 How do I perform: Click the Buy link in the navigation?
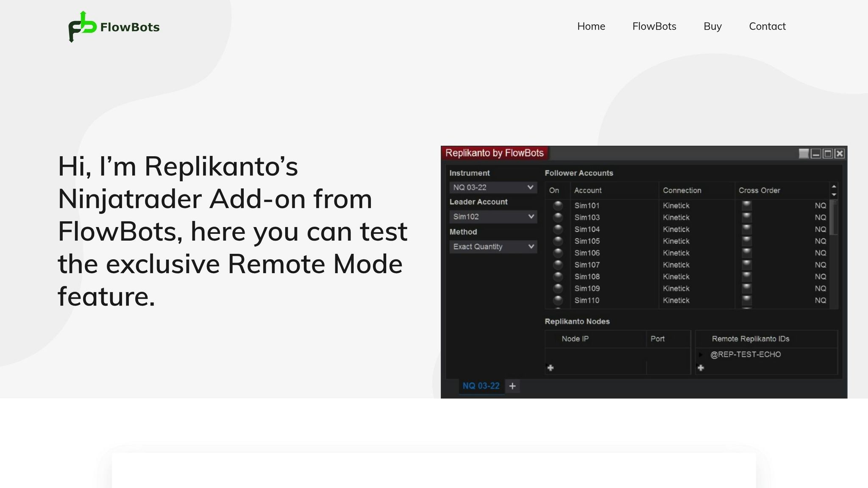(712, 26)
